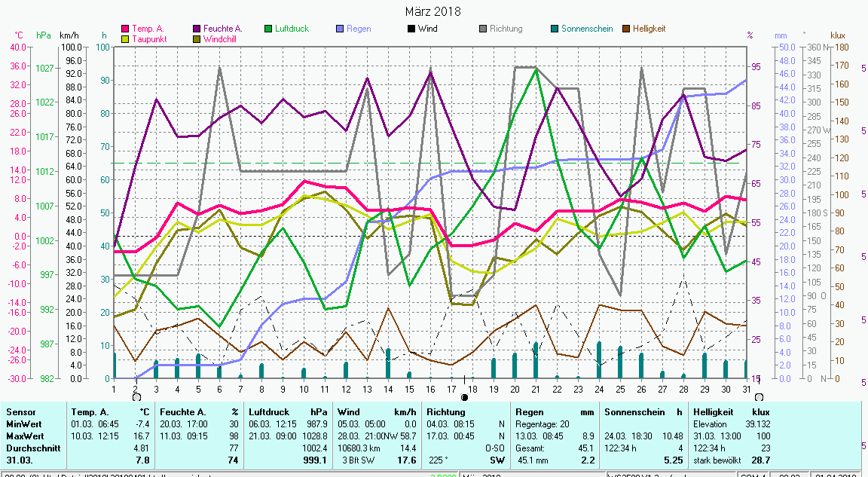Select the Feuchte A. purple legend swatch
This screenshot has height=477, width=868.
[197, 29]
